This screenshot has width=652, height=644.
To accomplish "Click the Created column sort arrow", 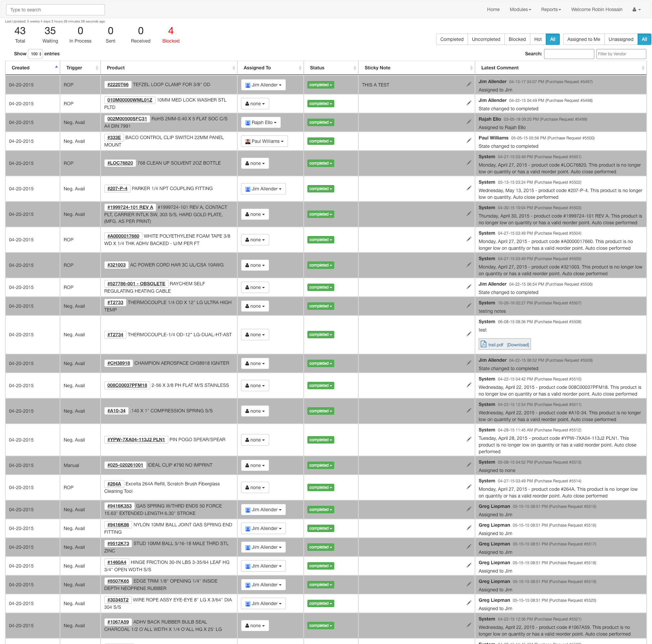I will pos(56,67).
